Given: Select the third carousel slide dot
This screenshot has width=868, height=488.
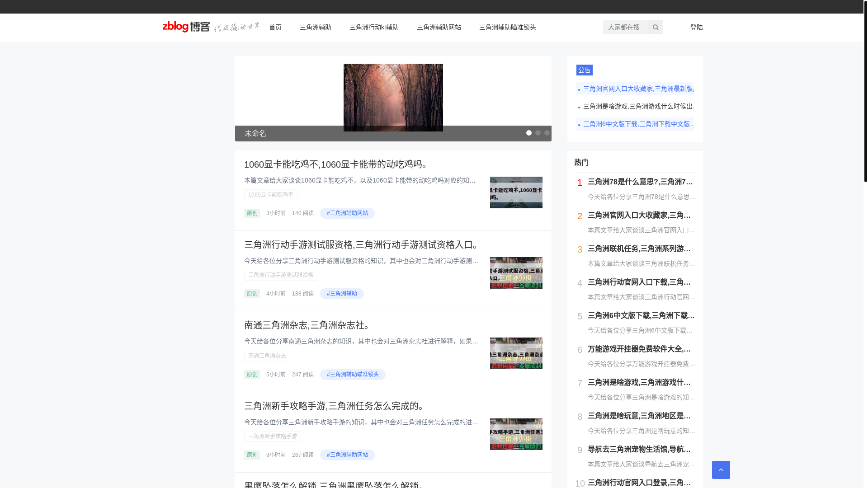Looking at the screenshot, I should pos(547,133).
